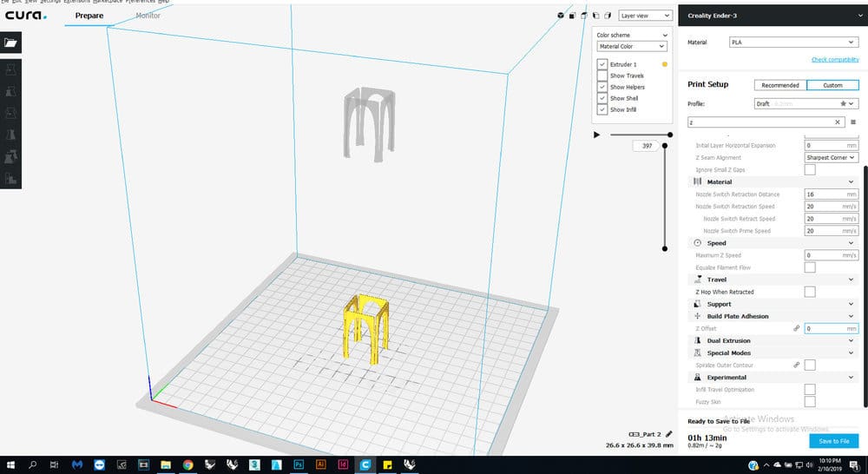Click the Z Offset value field

[832, 328]
